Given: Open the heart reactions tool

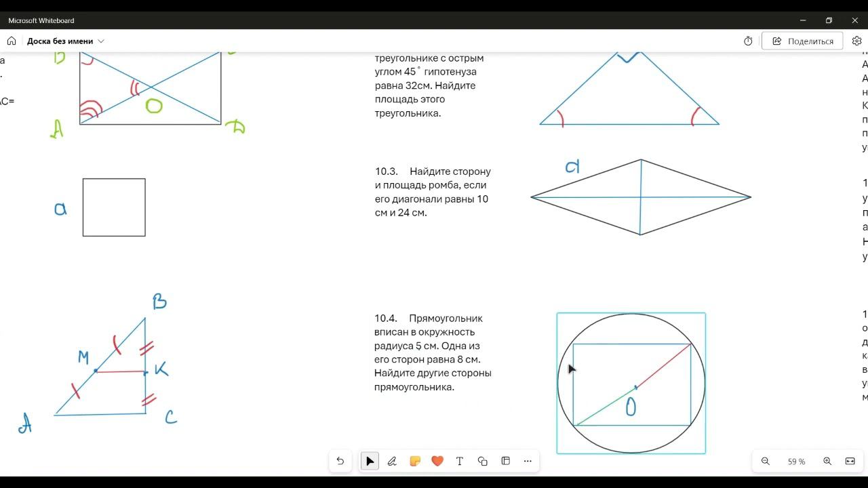Looking at the screenshot, I should click(x=437, y=461).
